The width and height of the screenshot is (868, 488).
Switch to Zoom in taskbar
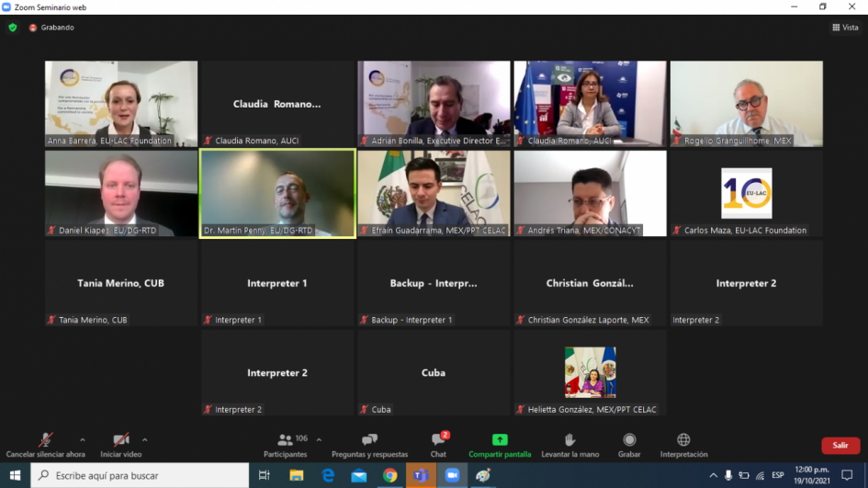452,475
